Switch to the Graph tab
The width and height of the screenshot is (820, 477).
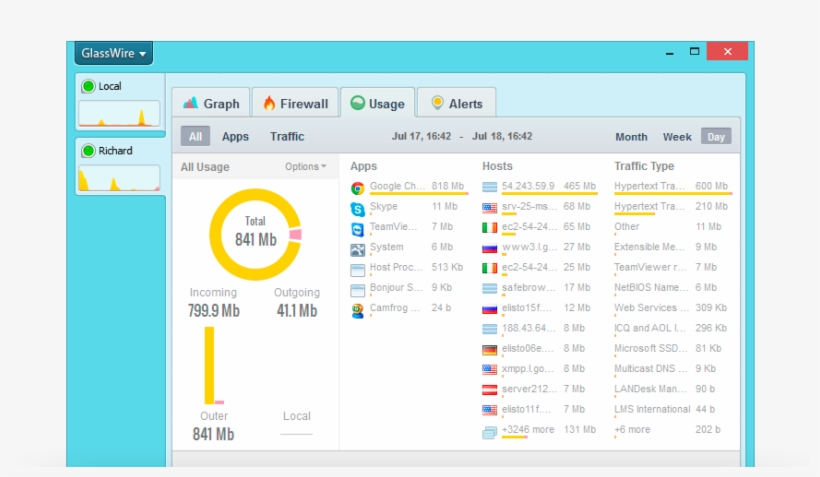coord(211,104)
